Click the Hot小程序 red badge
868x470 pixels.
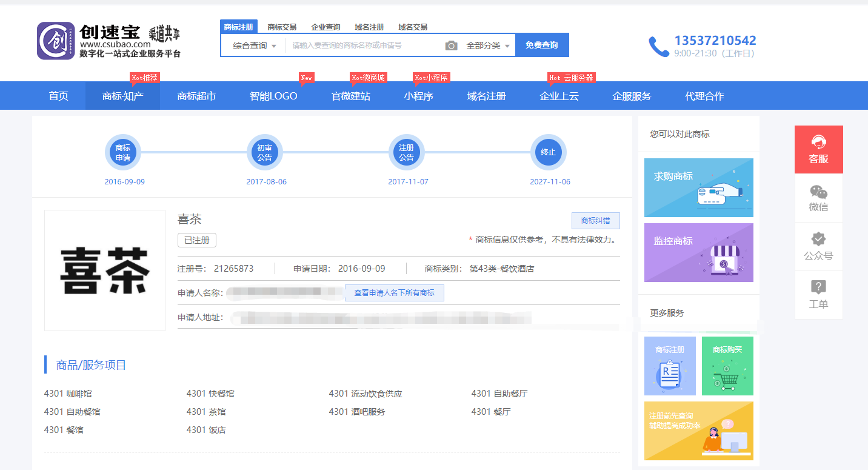(432, 78)
